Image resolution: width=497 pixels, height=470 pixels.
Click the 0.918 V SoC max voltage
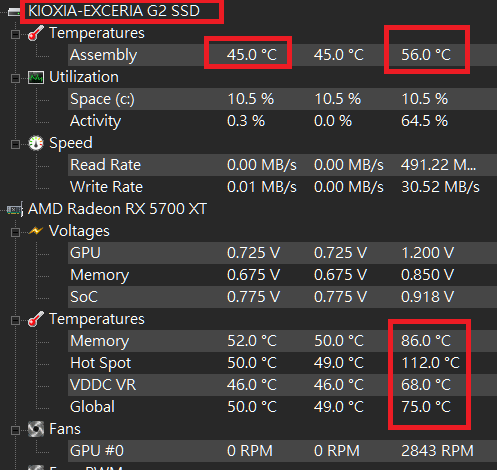427,297
